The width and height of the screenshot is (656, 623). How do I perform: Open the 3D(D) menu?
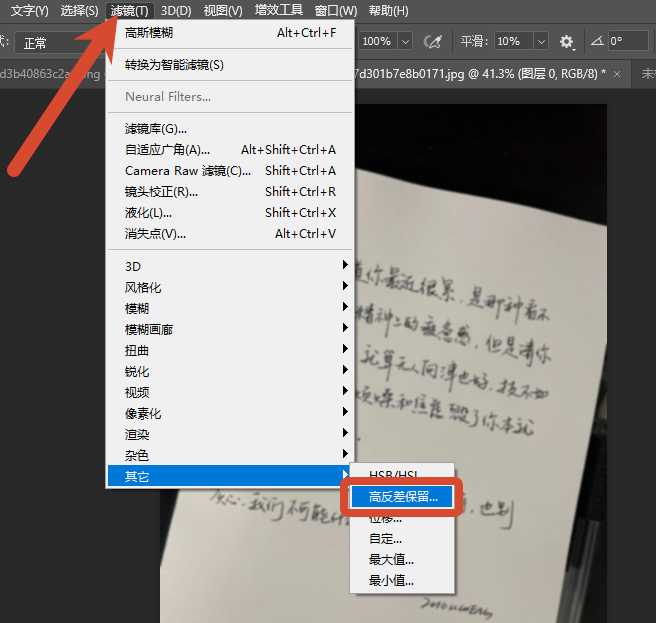pyautogui.click(x=176, y=10)
